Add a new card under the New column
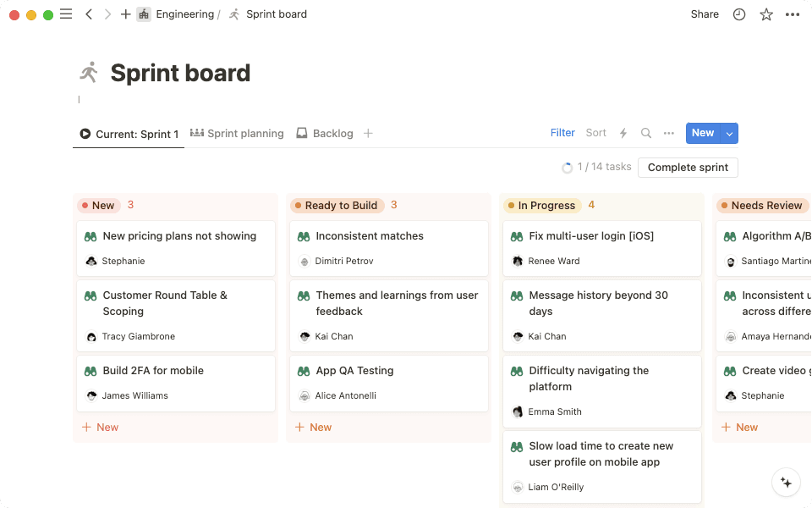This screenshot has width=812, height=508. [100, 427]
